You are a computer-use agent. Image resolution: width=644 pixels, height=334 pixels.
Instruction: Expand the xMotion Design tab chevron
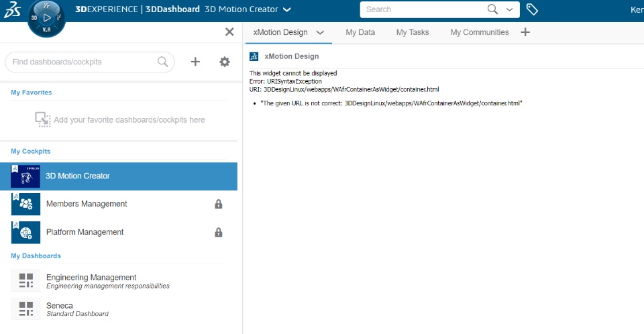click(x=320, y=32)
